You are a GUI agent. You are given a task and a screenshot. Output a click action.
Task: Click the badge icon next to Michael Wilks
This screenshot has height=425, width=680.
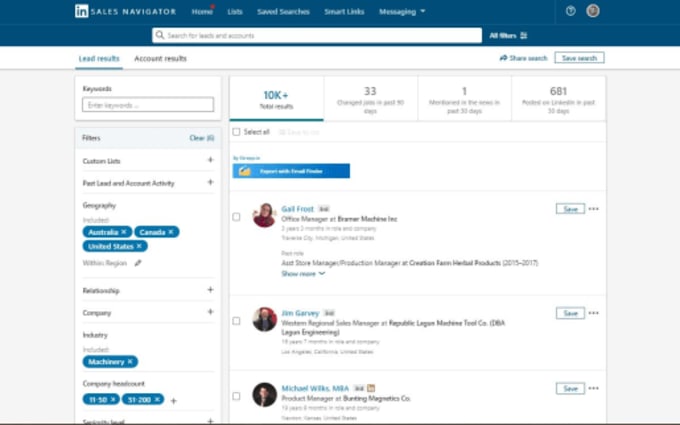click(x=371, y=388)
